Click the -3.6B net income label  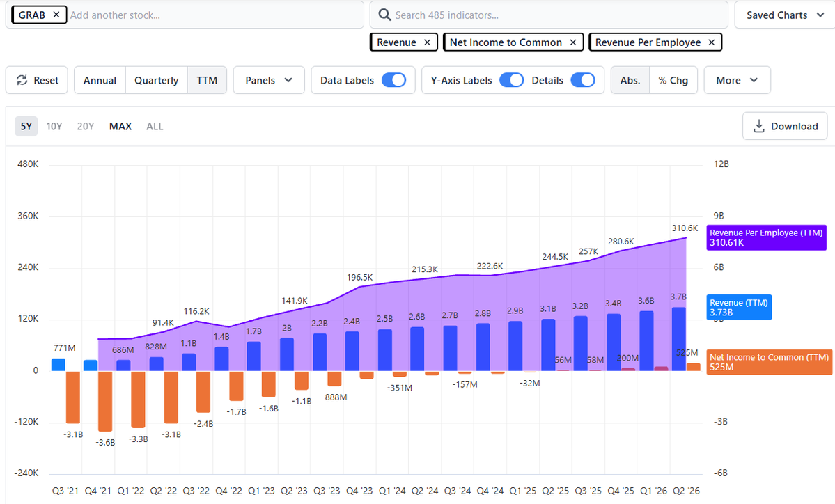pos(105,442)
